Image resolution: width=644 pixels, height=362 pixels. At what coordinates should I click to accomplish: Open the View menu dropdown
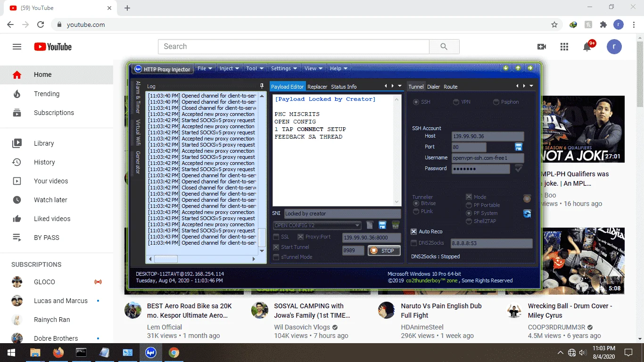pyautogui.click(x=314, y=68)
